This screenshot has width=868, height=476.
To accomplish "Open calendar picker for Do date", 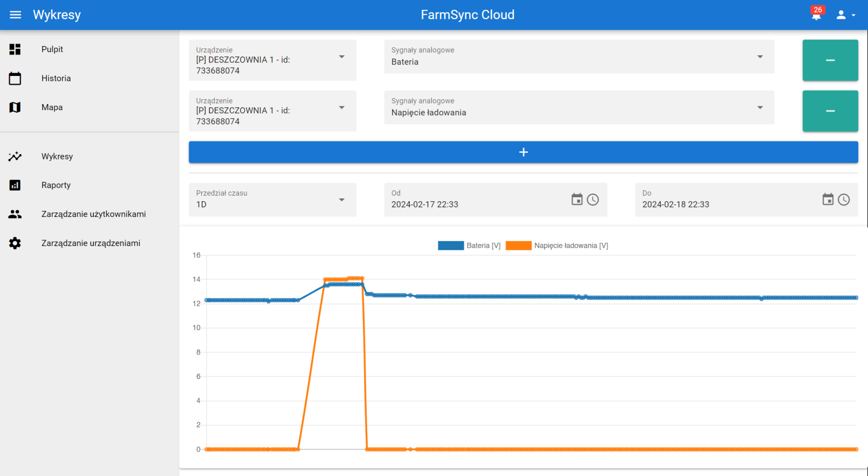I will point(828,200).
